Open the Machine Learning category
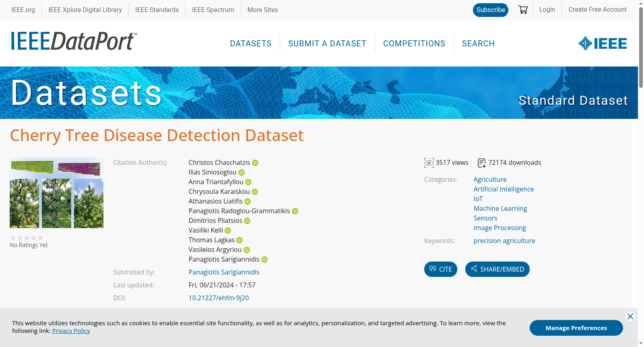 [500, 209]
